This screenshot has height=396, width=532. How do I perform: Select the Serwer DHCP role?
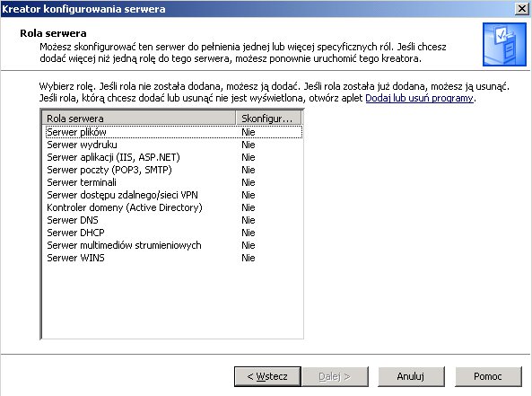pyautogui.click(x=174, y=233)
